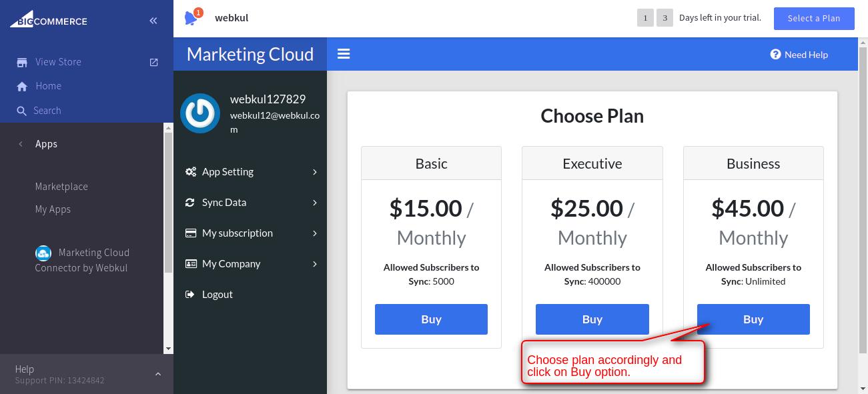Collapse the BigCommerce sidebar with double-chevron icon
The image size is (868, 394).
(x=153, y=21)
